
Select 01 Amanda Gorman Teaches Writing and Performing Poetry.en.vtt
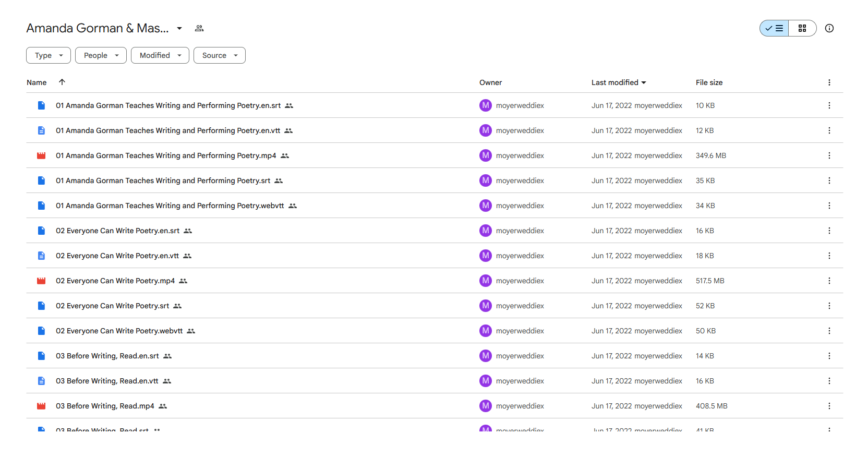click(x=435, y=130)
